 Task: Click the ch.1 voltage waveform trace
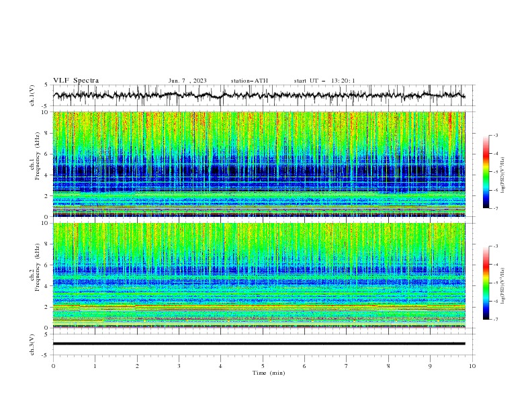click(259, 95)
